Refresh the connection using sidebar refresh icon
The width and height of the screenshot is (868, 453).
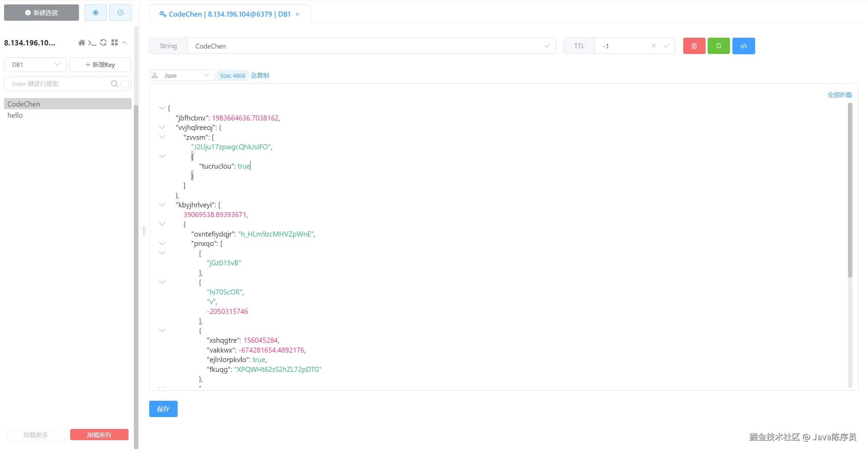pos(103,42)
